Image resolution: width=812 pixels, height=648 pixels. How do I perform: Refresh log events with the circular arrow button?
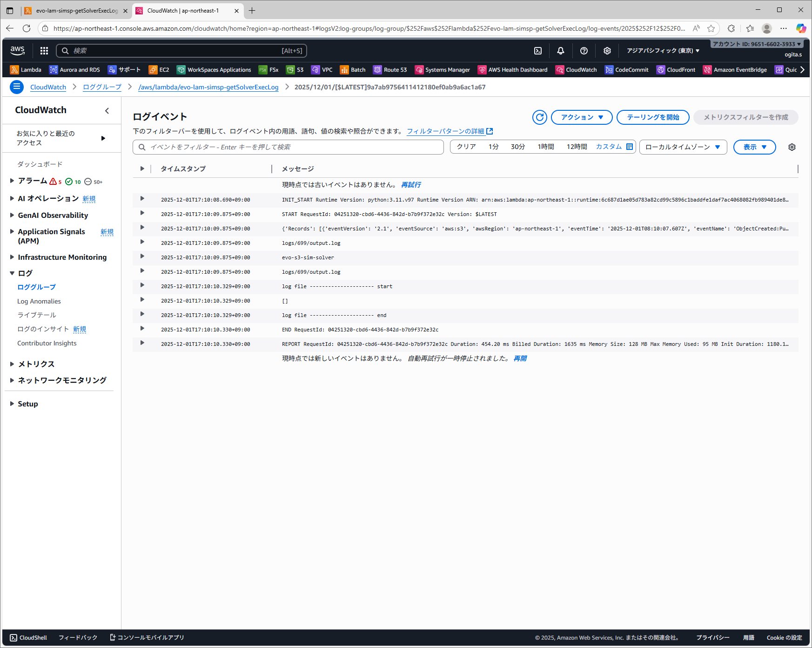pos(539,117)
